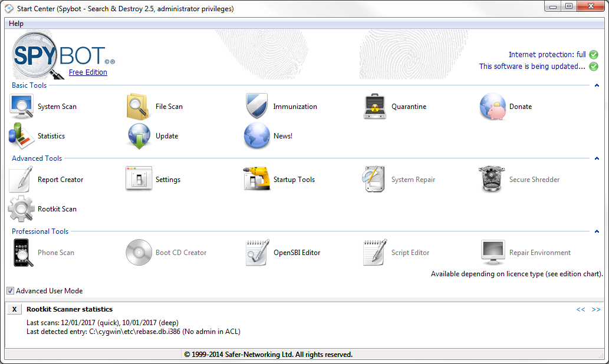The width and height of the screenshot is (609, 364).
Task: Show previous statistics with << button
Action: [x=581, y=309]
